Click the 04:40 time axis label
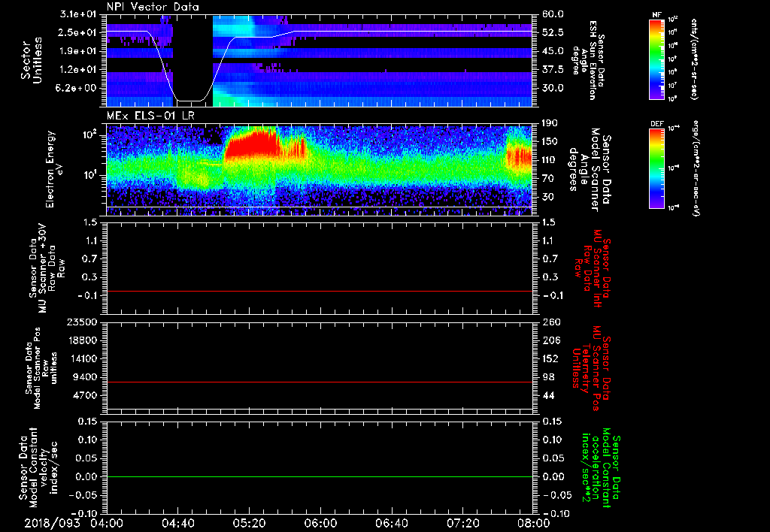Viewport: 770px width, 532px height. pyautogui.click(x=177, y=523)
